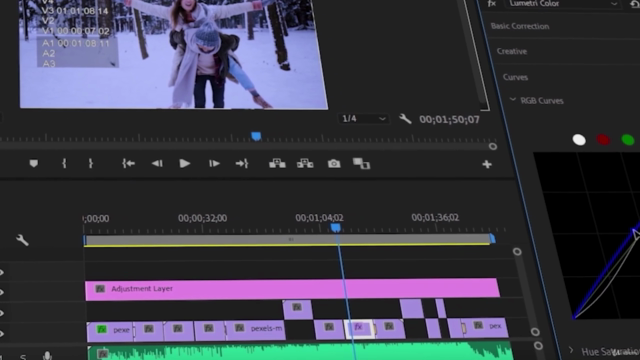Click the timeline playhead marker

(x=336, y=228)
